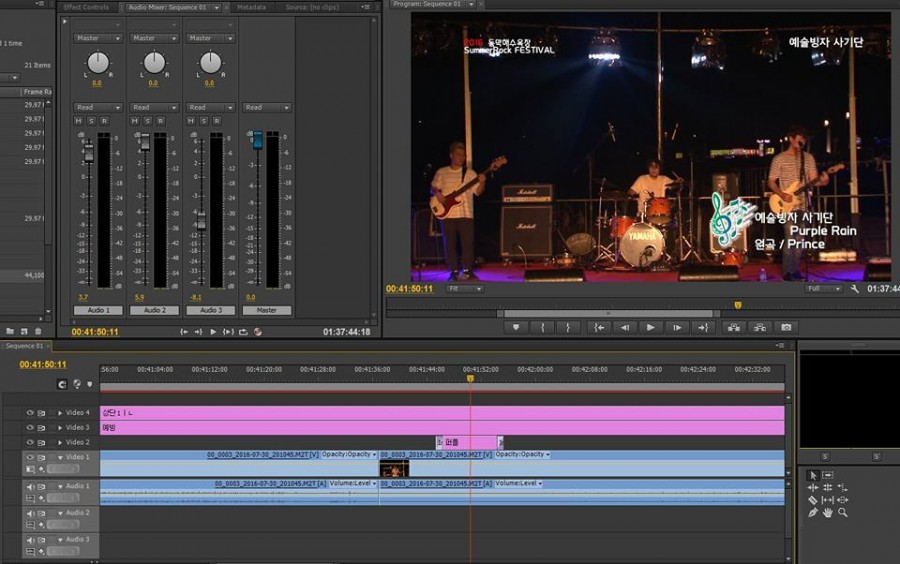Image resolution: width=900 pixels, height=564 pixels.
Task: Select the Slip tool
Action: coord(828,500)
